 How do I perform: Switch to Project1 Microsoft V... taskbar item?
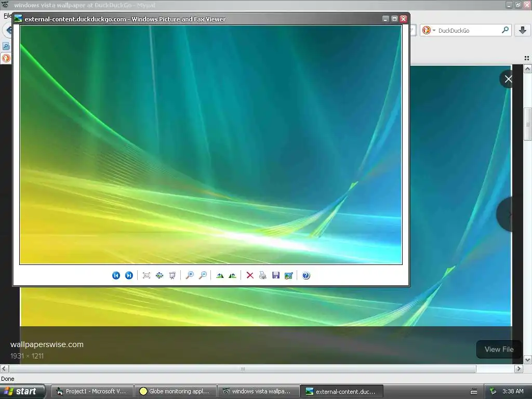pos(92,392)
